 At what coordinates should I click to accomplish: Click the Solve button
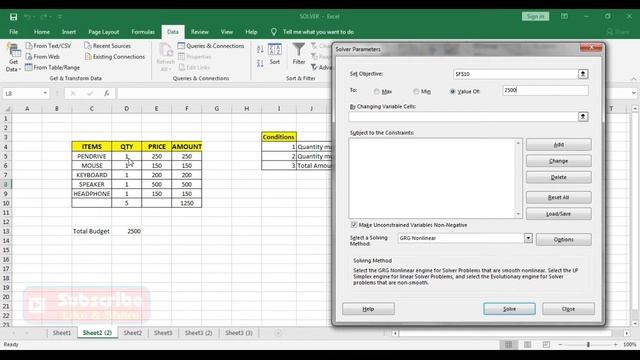coord(509,309)
